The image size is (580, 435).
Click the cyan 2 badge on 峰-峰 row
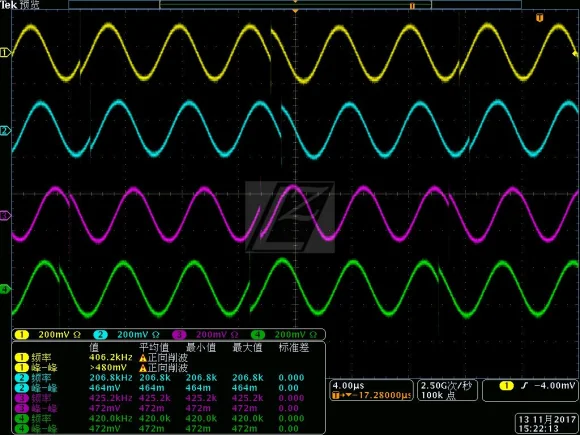21,388
